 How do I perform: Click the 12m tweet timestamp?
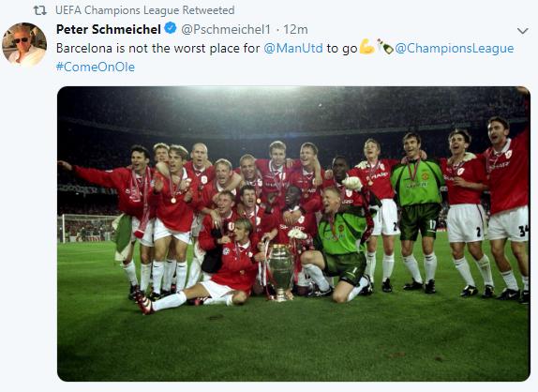coord(295,29)
